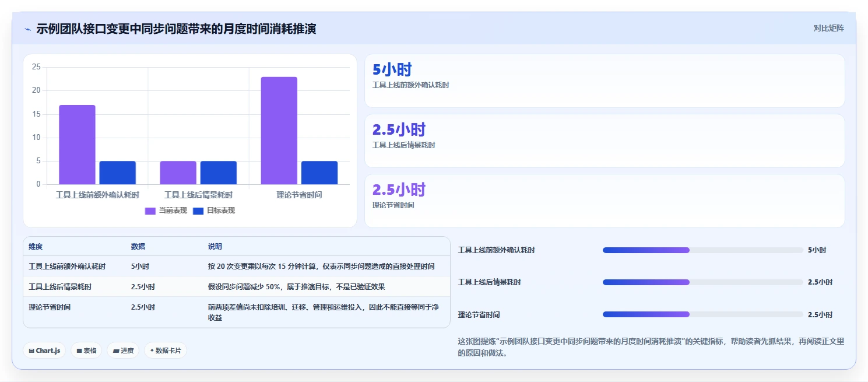Click the 工具上线前额外确认耗时 cell in the table
The width and height of the screenshot is (868, 382).
[x=67, y=267]
